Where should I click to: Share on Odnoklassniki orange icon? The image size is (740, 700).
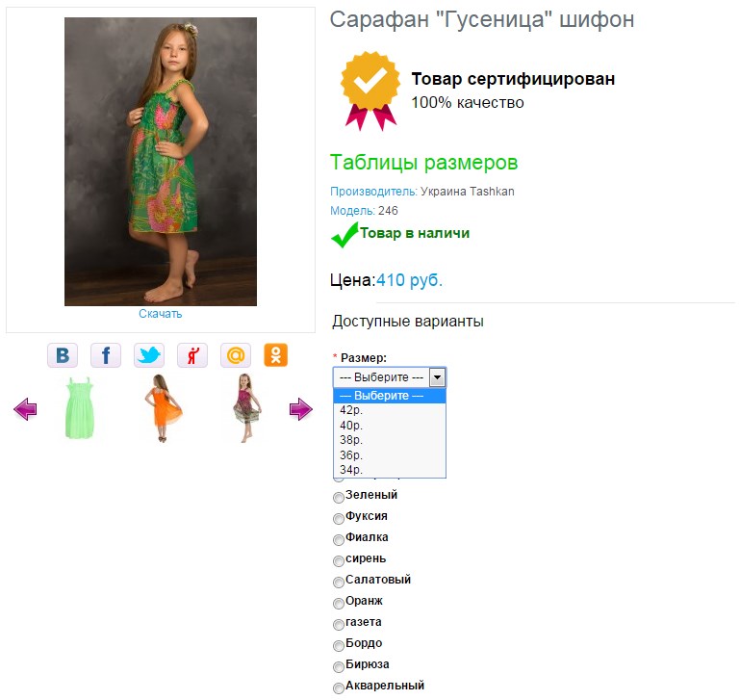click(x=275, y=355)
